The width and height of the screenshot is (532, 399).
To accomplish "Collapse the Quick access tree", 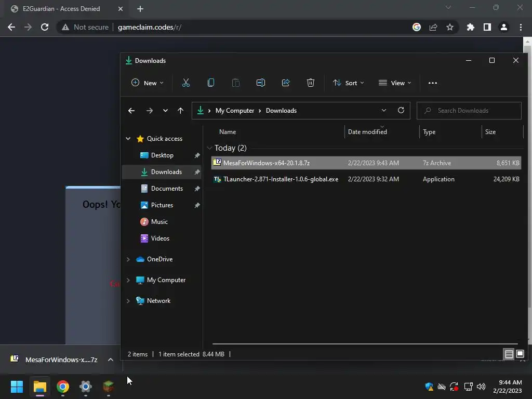I will point(128,138).
